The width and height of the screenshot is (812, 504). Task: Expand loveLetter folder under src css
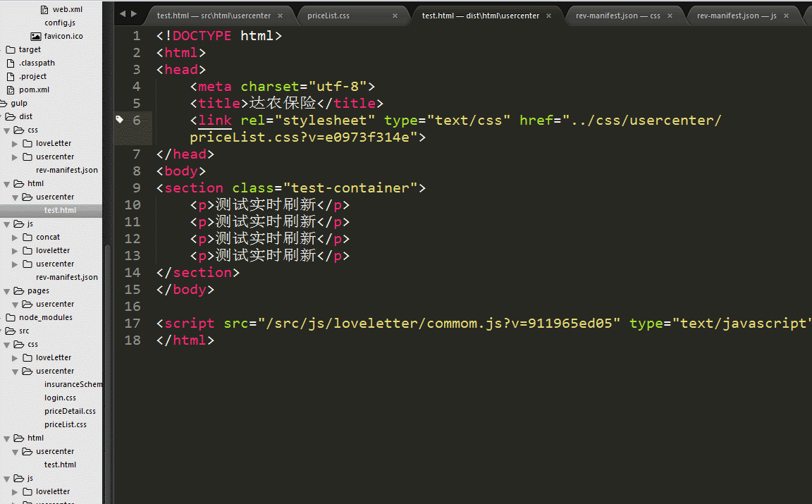tap(15, 358)
